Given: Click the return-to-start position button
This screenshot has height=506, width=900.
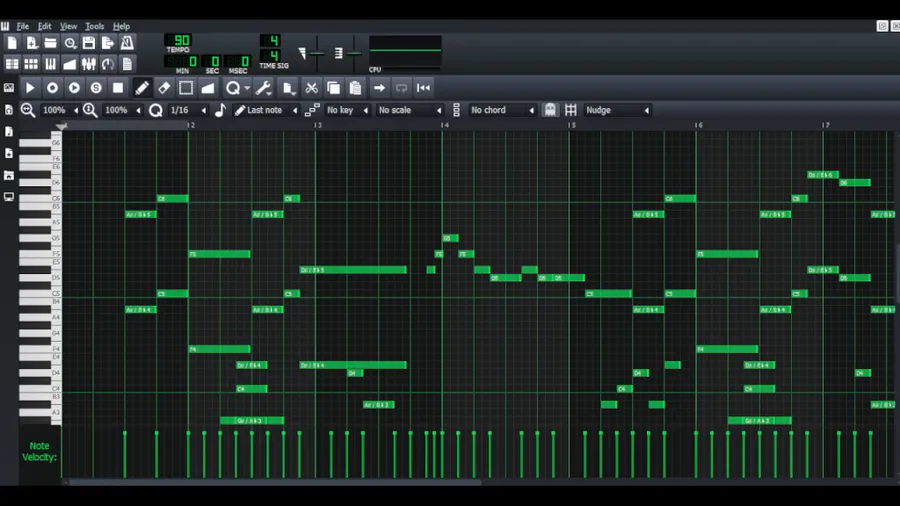Looking at the screenshot, I should pyautogui.click(x=424, y=88).
